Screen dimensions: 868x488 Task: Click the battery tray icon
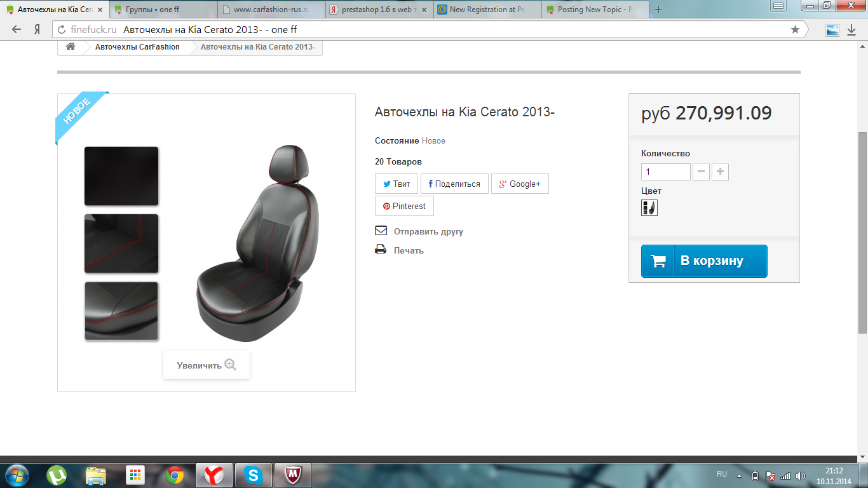pos(755,475)
